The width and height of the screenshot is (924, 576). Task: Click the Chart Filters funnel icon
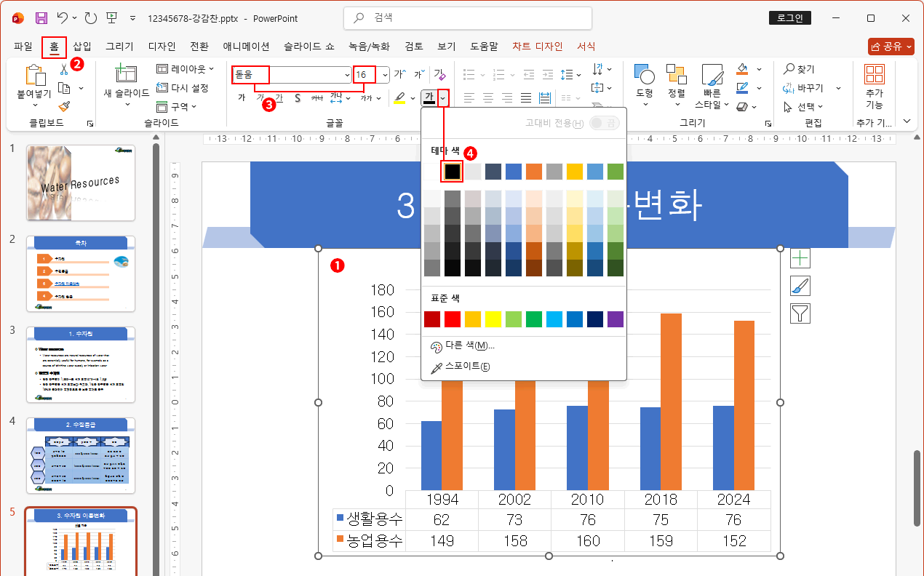pos(800,314)
